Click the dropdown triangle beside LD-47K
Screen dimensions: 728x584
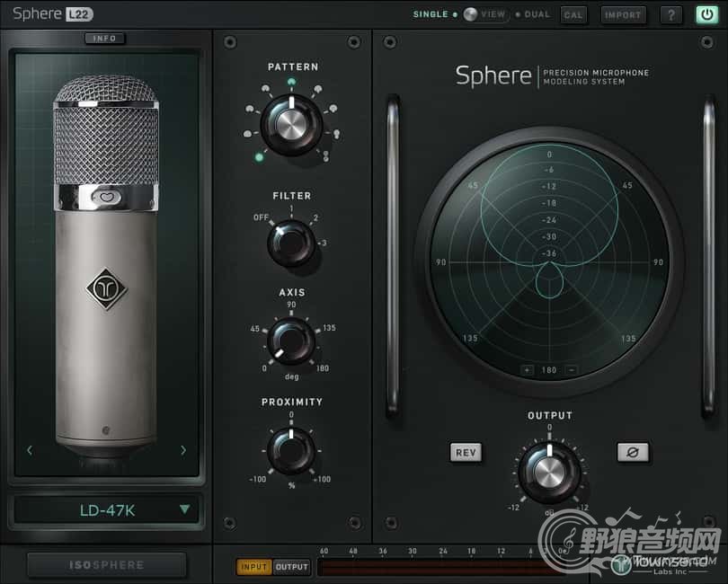click(184, 509)
